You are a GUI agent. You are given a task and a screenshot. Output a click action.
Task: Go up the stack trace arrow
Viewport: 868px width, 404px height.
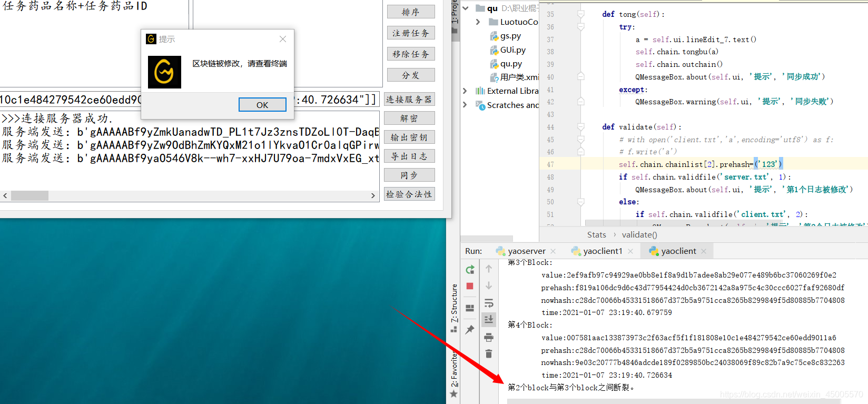489,269
